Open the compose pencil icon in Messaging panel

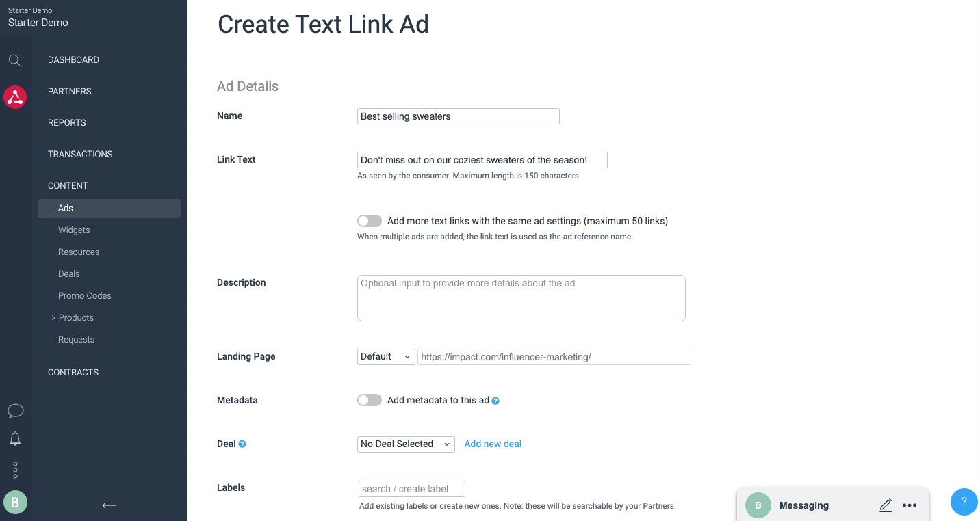pyautogui.click(x=886, y=505)
